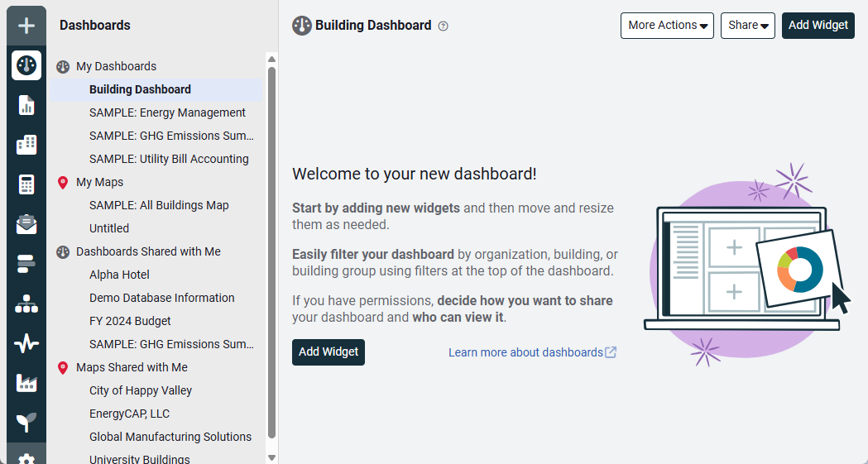Click the top-right Add Widget button

[818, 26]
